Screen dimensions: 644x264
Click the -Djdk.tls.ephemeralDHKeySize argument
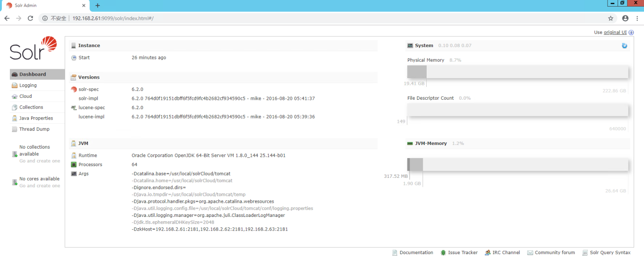click(173, 222)
